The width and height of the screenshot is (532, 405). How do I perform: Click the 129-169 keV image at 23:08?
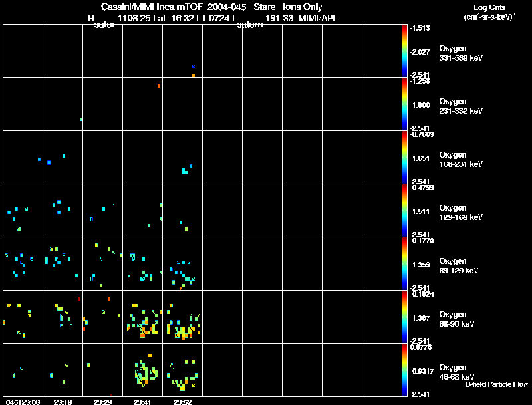point(23,210)
